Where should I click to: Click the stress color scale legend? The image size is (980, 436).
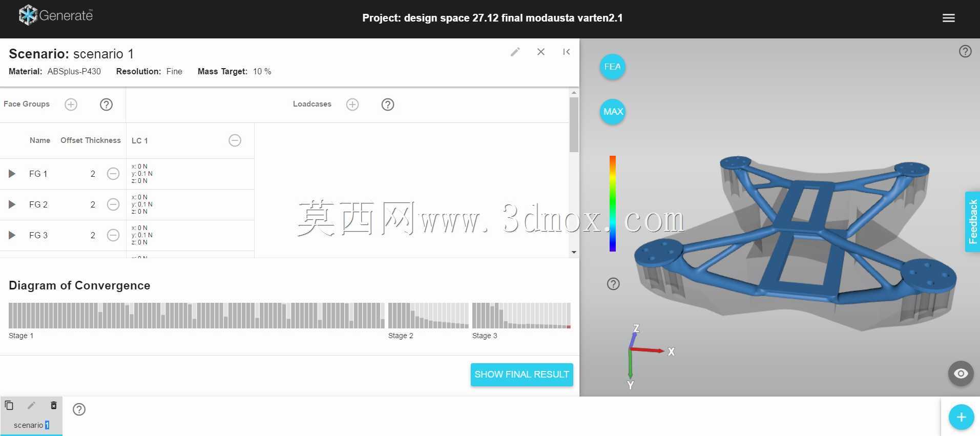(612, 203)
